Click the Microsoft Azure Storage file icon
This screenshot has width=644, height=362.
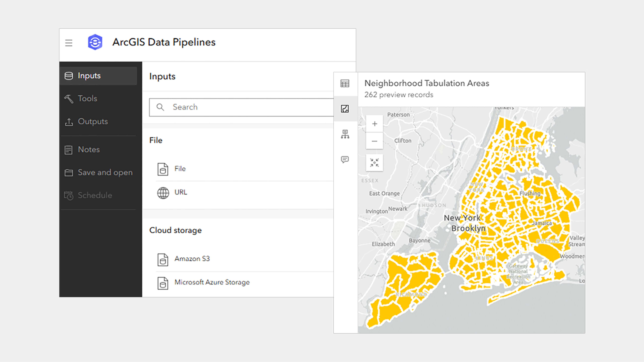pos(163,283)
